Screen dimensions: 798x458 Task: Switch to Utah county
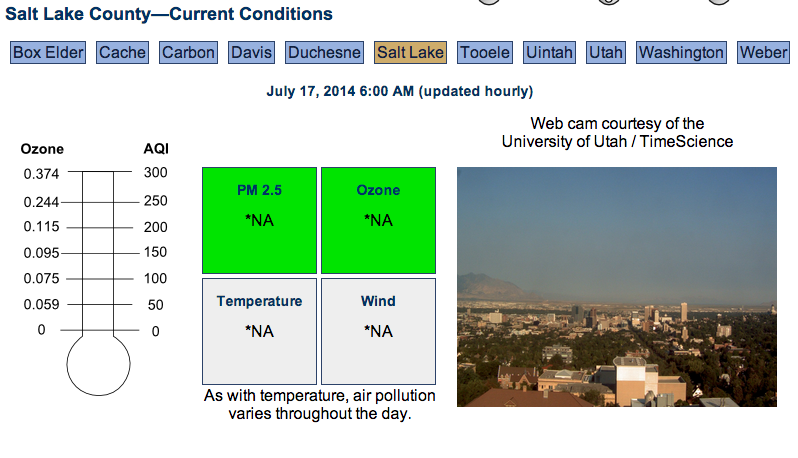coord(606,52)
